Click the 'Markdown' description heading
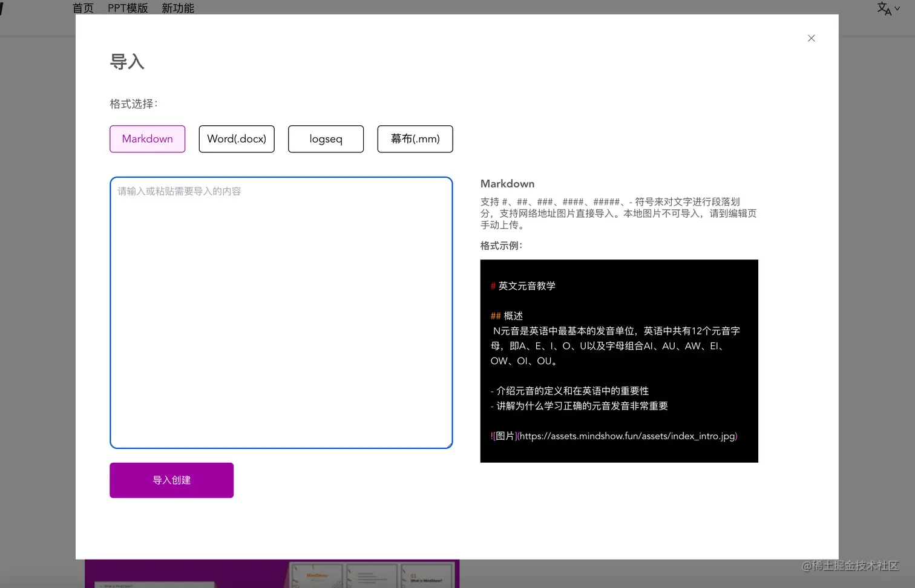Viewport: 915px width, 588px height. [507, 184]
